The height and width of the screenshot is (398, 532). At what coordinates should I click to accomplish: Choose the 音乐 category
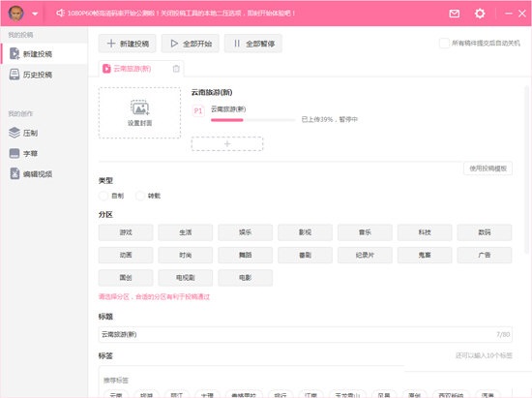pos(365,232)
